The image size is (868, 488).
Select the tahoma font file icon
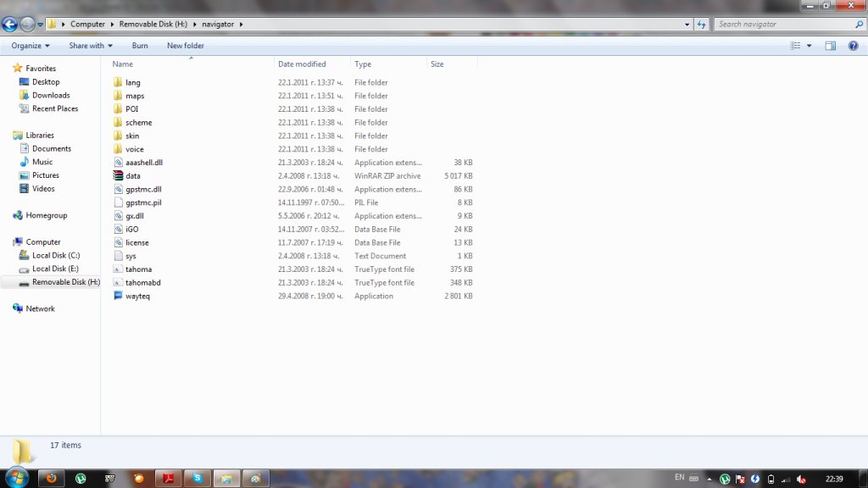[x=118, y=269]
